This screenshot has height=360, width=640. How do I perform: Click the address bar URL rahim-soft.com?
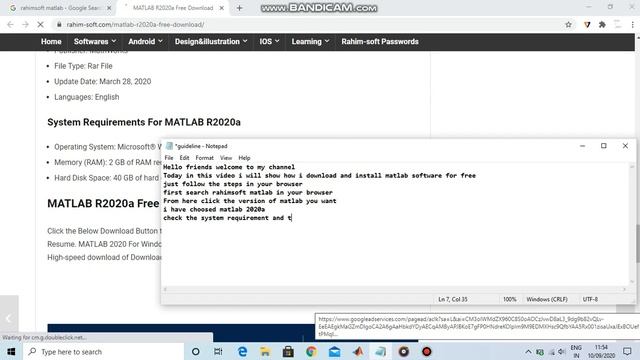pos(135,24)
